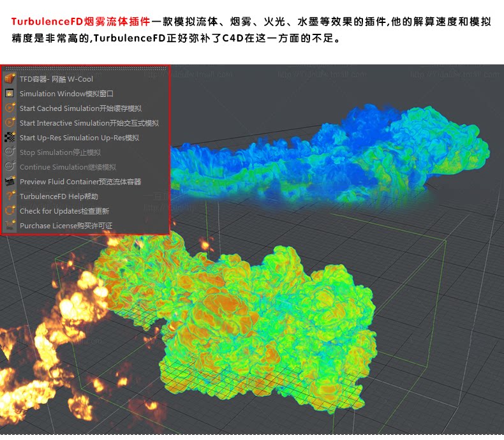The width and height of the screenshot is (504, 440).
Task: Select Check for Updates检查更新
Action: 64,211
